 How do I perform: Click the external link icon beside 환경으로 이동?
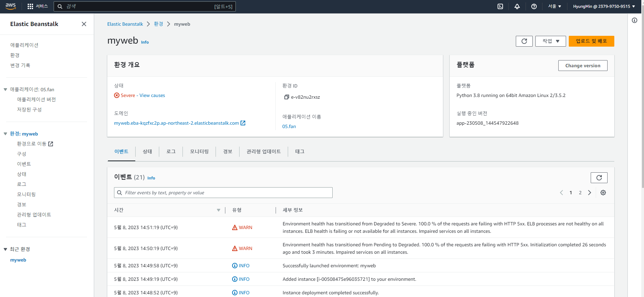[51, 144]
